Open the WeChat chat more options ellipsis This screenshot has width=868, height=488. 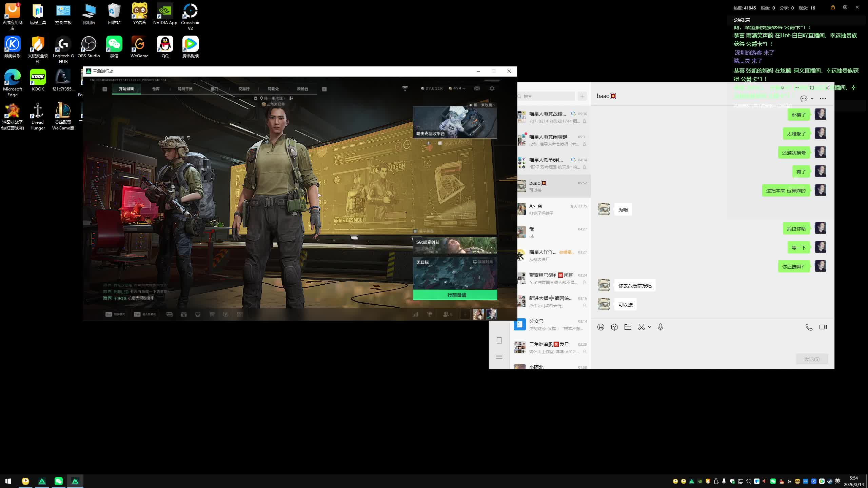pos(823,99)
